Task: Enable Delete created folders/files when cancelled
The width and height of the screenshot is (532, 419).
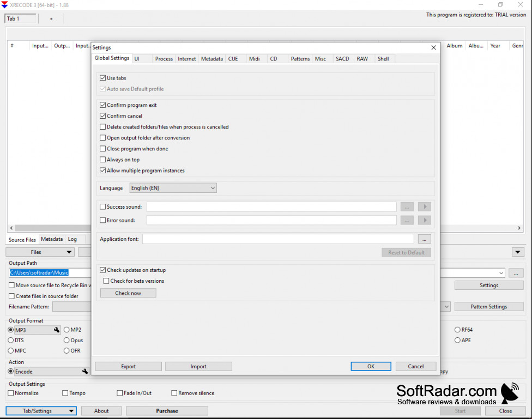Action: 103,127
